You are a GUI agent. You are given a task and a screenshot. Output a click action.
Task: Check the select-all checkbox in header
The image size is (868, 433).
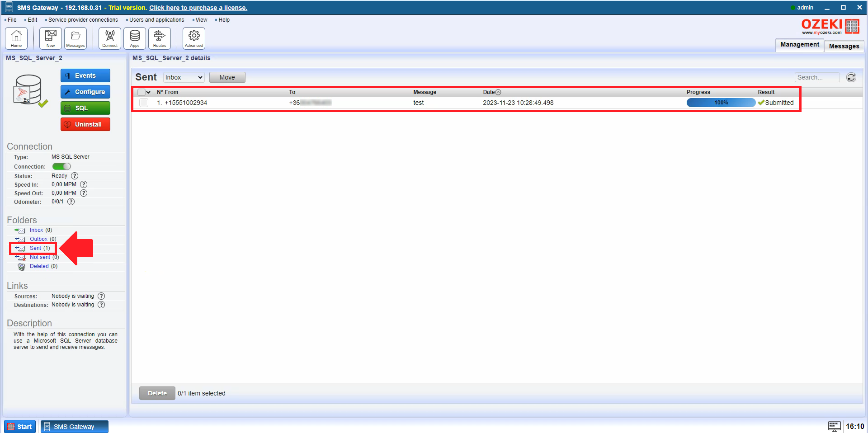142,92
